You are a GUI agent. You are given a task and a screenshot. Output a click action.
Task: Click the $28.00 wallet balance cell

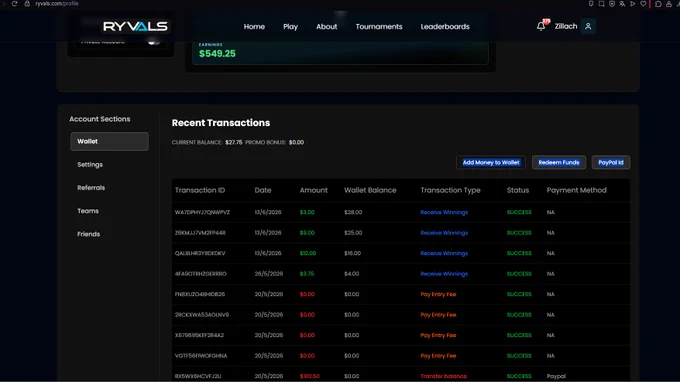coord(353,212)
